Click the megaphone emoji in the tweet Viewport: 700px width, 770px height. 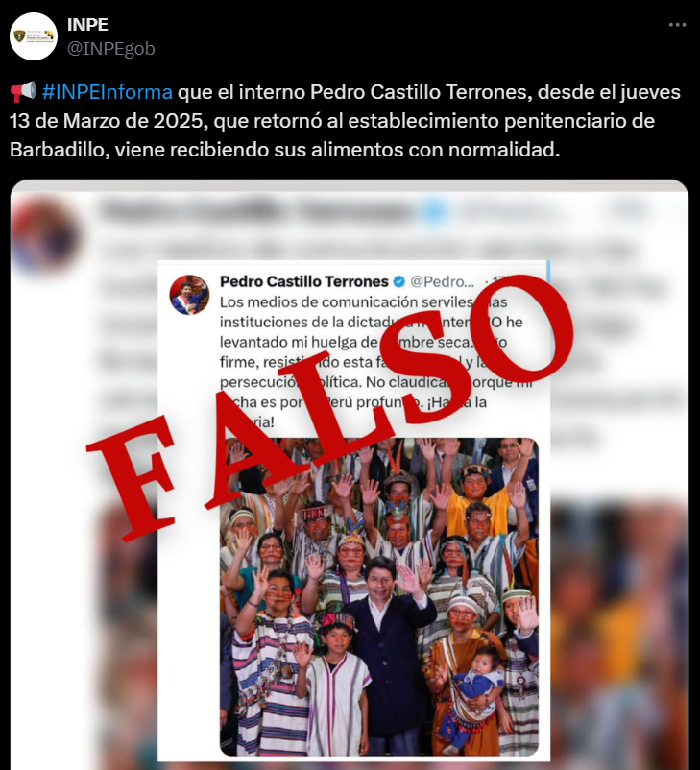[23, 92]
